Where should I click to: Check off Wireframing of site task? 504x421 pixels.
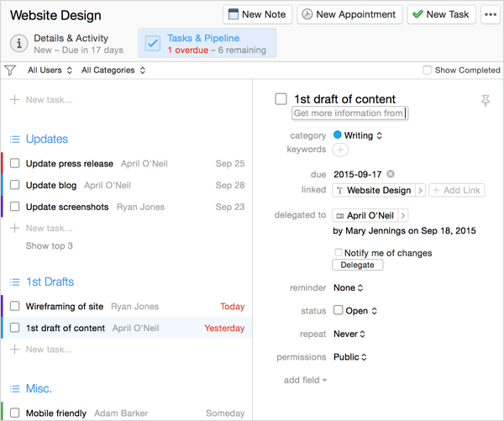tap(14, 306)
